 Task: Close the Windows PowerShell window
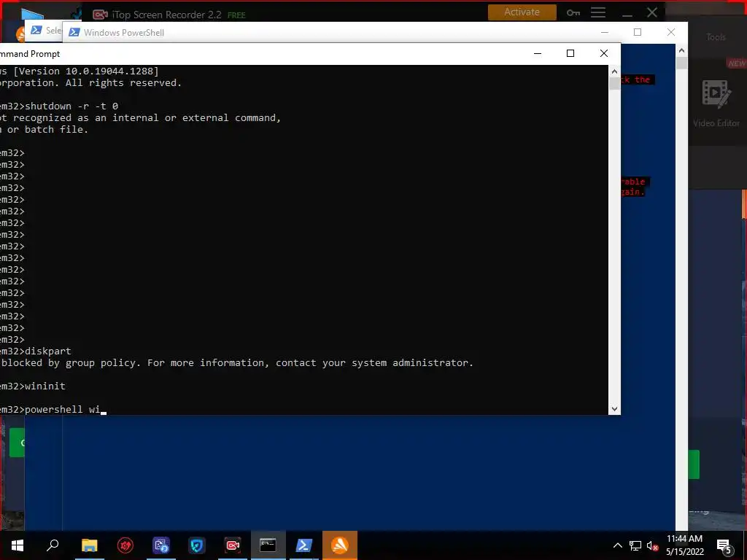tap(671, 32)
